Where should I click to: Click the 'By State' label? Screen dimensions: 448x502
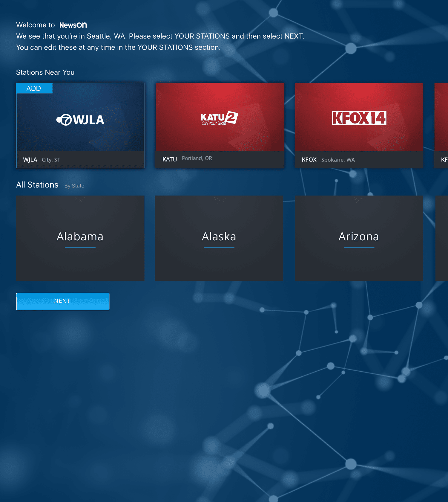[x=74, y=186]
